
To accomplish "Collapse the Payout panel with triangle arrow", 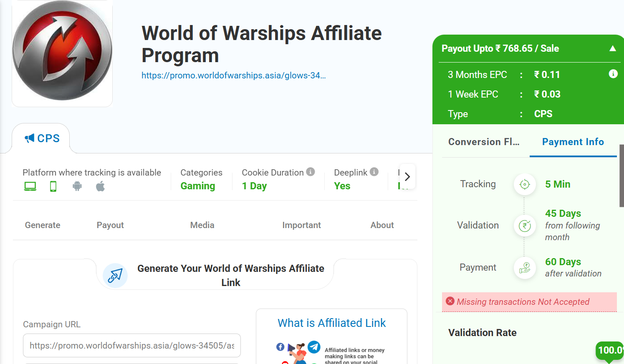I will click(613, 48).
